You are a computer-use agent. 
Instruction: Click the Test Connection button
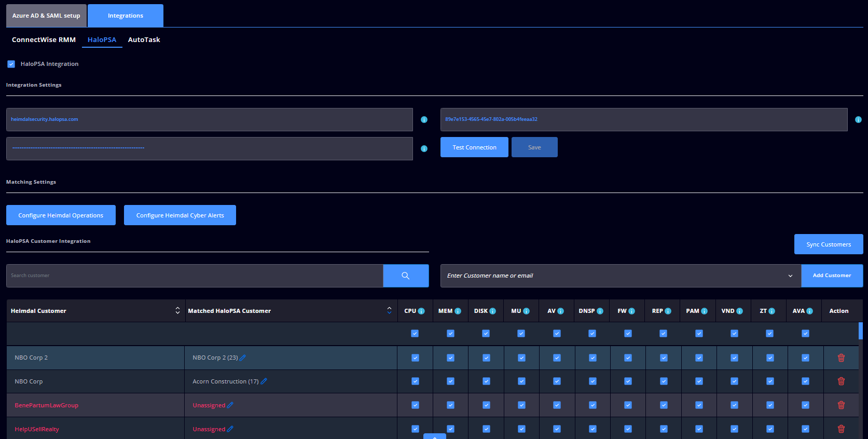[x=474, y=147]
